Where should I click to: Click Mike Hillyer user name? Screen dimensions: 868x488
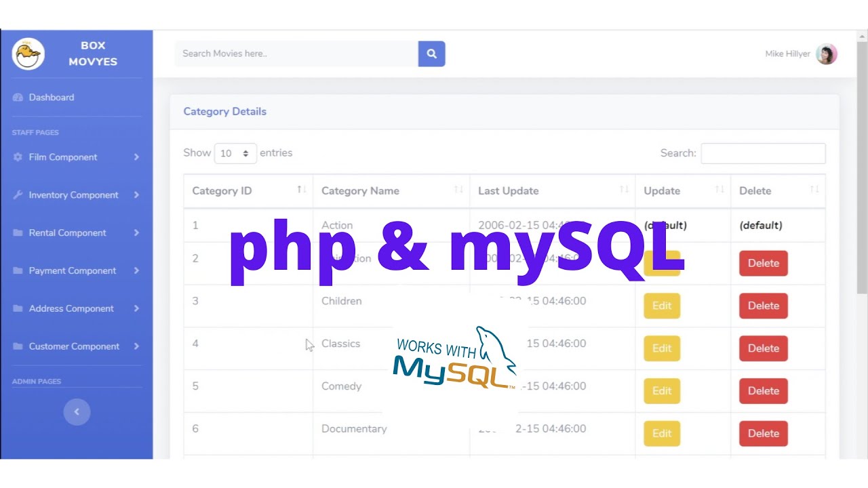pyautogui.click(x=787, y=54)
